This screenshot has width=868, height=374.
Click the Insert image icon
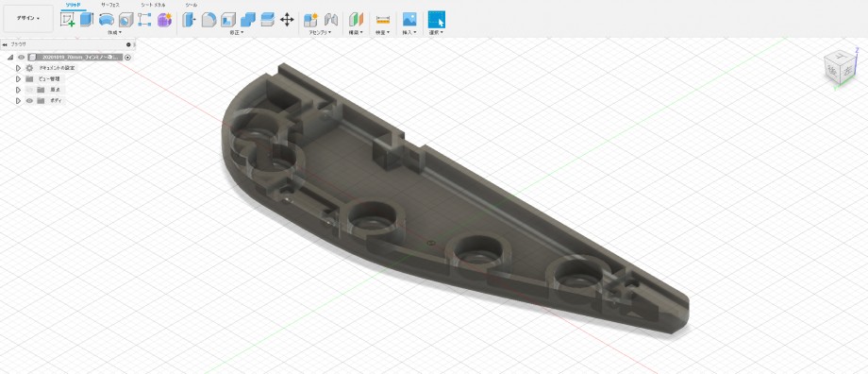pos(409,20)
